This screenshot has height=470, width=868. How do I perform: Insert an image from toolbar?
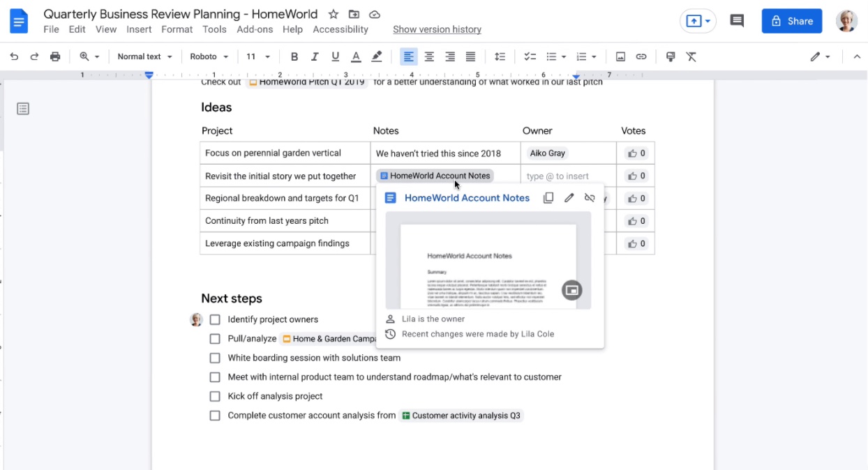coord(620,56)
